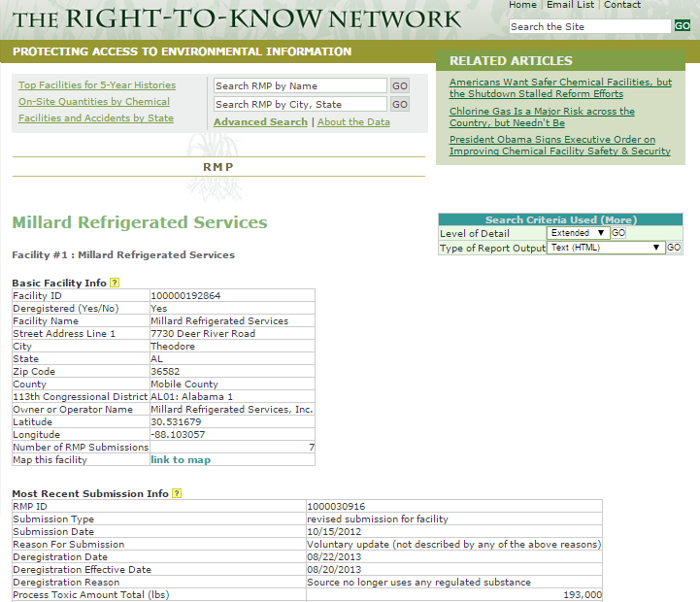Select RMP ID value 1000030916

coord(336,507)
